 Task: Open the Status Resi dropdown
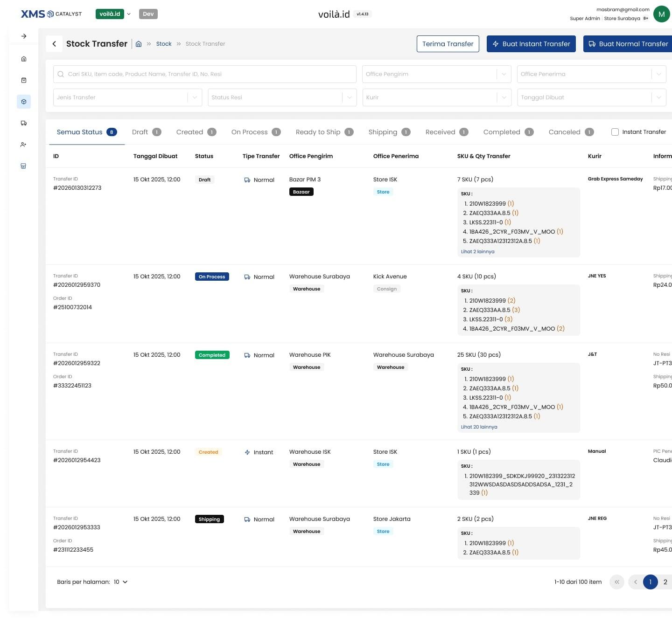[282, 97]
